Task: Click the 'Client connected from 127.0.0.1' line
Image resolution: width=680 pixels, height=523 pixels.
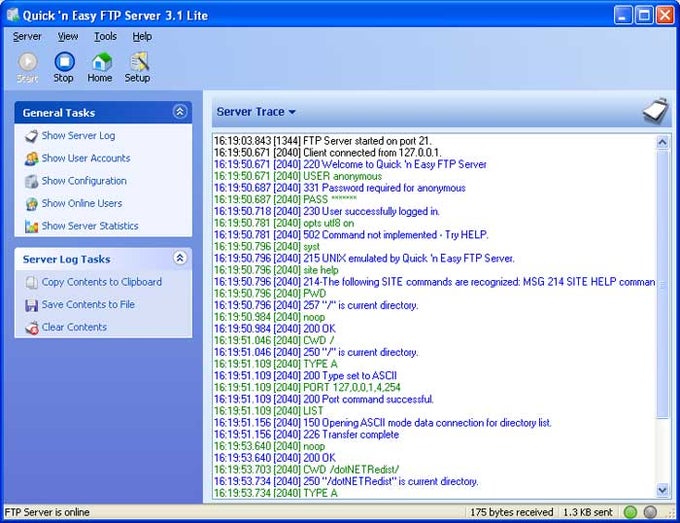Action: (327, 153)
